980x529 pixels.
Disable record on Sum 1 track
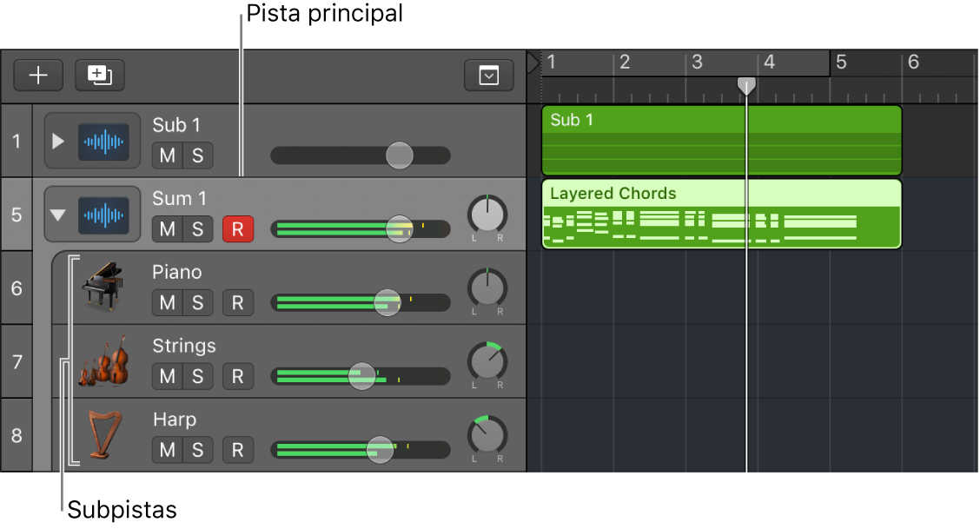(237, 229)
